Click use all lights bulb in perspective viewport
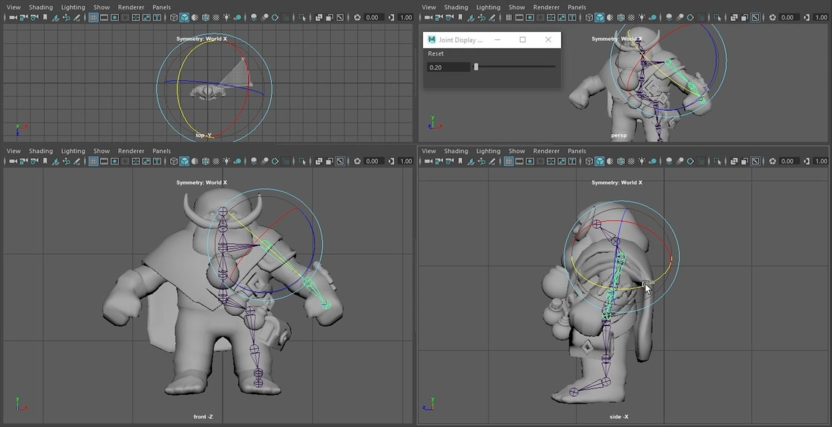The height and width of the screenshot is (427, 832). pyautogui.click(x=642, y=17)
